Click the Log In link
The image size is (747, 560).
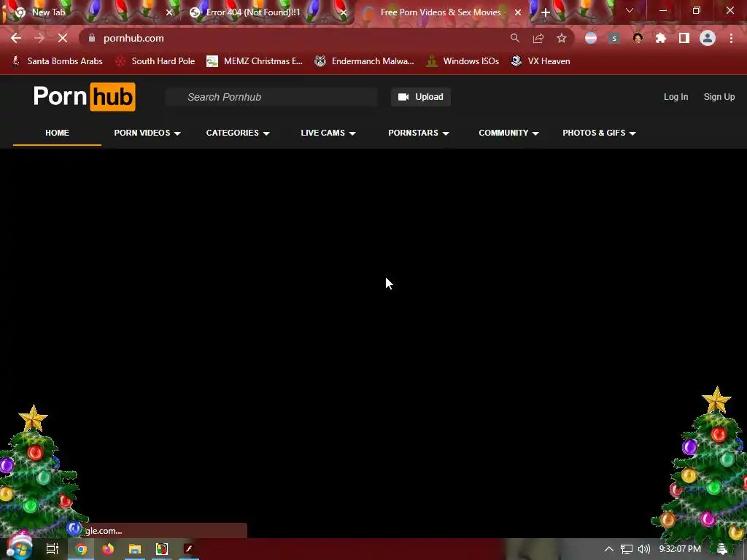[x=676, y=97]
